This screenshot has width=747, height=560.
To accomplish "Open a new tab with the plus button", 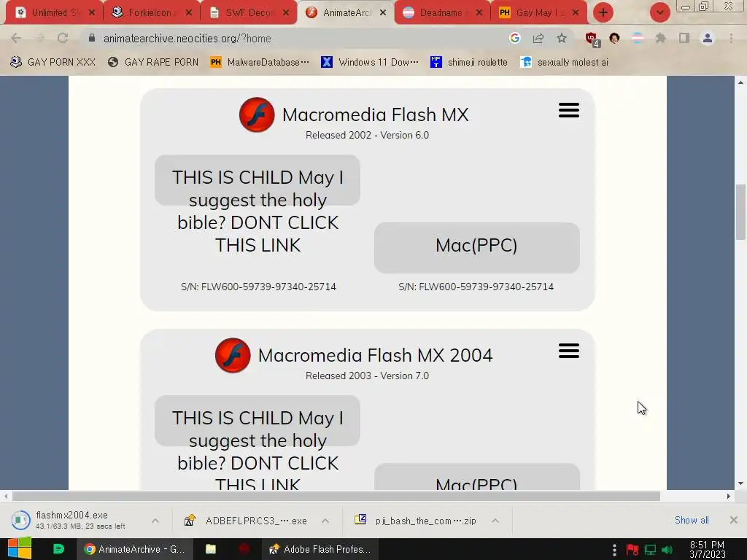I will point(603,12).
